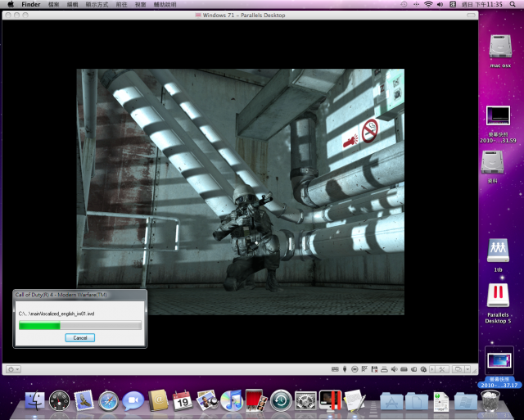Open iCal from the Dock
This screenshot has width=524, height=420.
point(183,400)
